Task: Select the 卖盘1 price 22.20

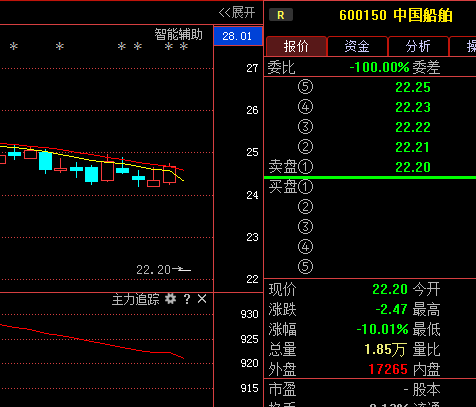Action: coord(413,167)
